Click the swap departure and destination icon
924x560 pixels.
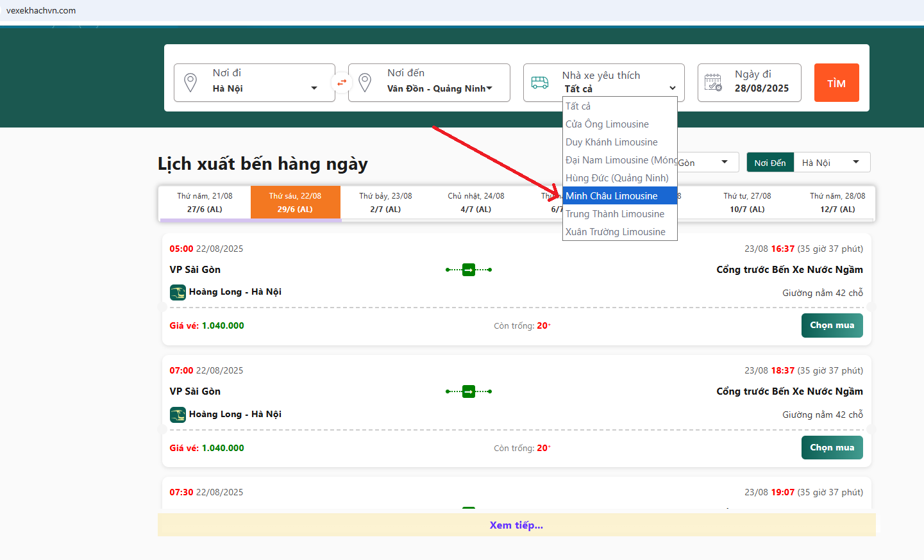342,83
